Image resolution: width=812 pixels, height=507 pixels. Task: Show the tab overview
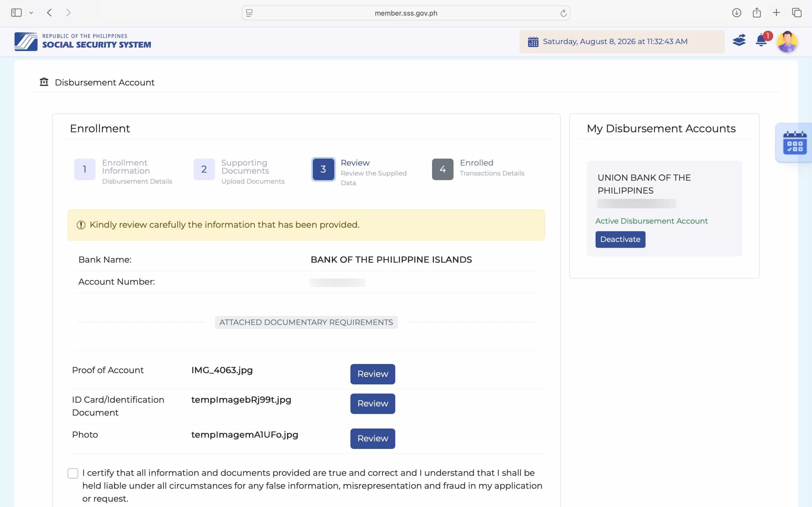[x=796, y=13]
